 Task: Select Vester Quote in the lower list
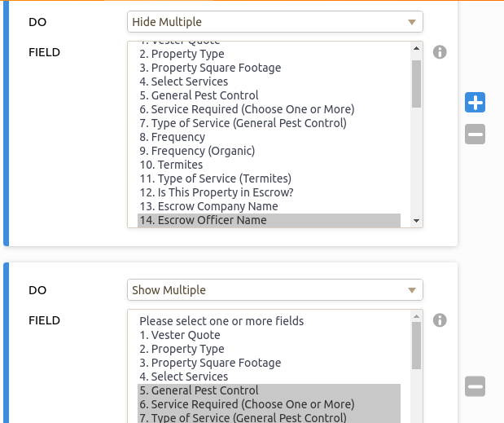click(x=179, y=335)
